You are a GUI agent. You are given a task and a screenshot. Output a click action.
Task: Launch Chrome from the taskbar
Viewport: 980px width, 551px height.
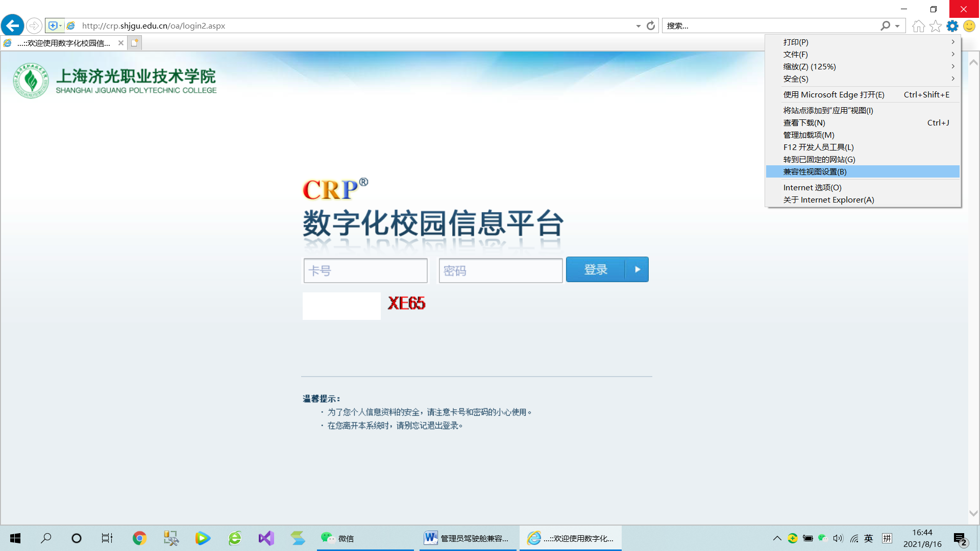tap(139, 538)
